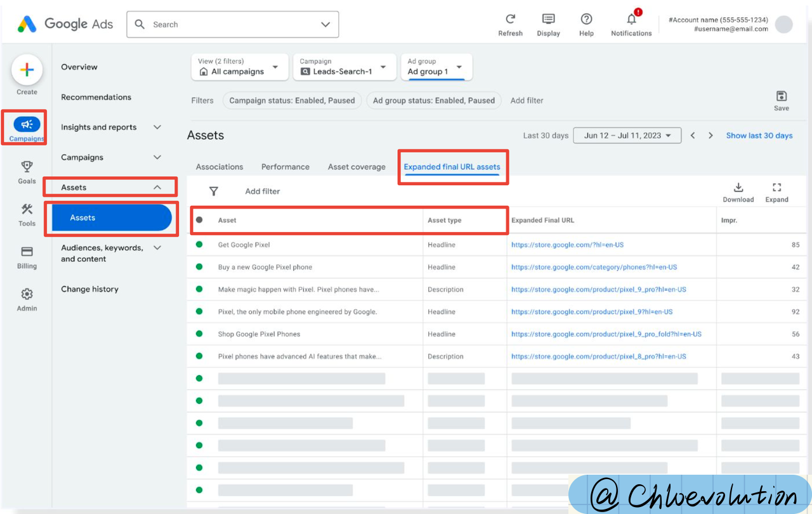This screenshot has width=812, height=514.
Task: Open the Display options icon
Action: pos(549,19)
